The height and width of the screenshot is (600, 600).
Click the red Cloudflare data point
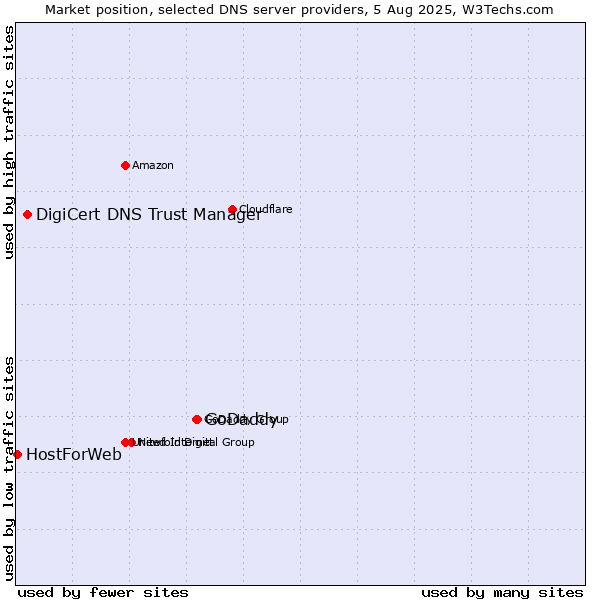coord(232,209)
